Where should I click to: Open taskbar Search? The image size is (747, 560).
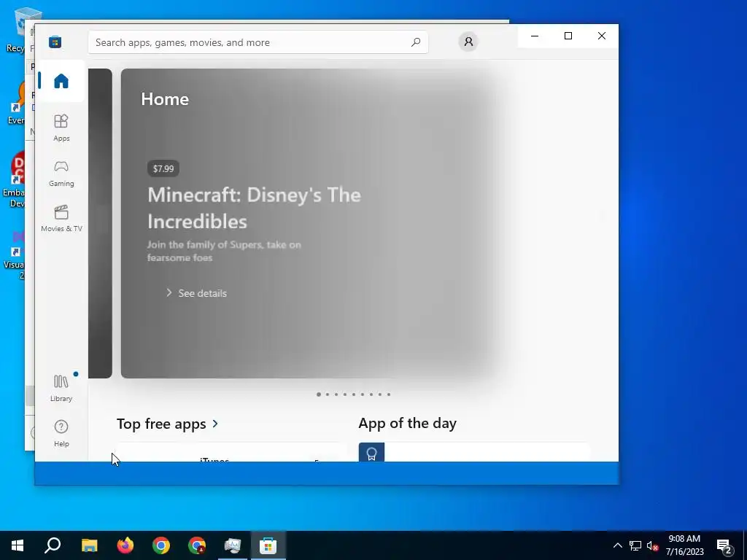(x=53, y=545)
